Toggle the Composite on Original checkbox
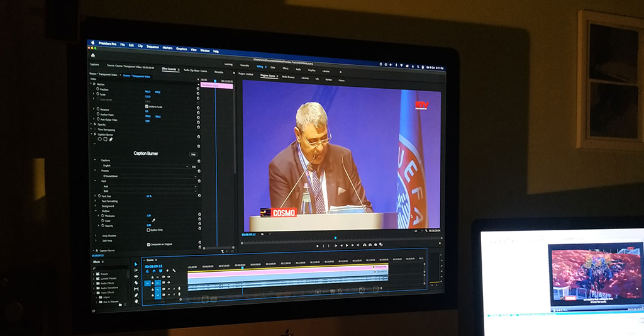Image resolution: width=644 pixels, height=336 pixels. point(147,244)
